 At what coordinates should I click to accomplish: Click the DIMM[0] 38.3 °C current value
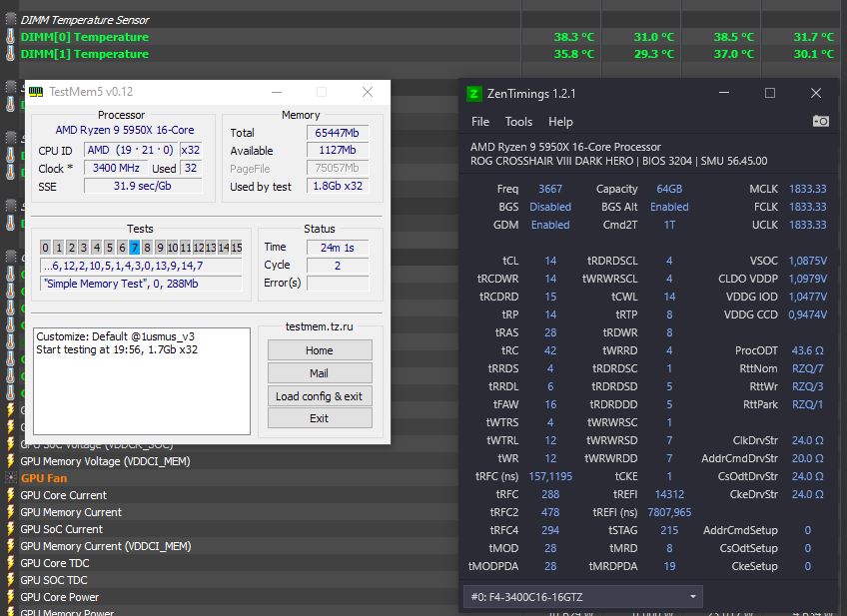pyautogui.click(x=573, y=37)
